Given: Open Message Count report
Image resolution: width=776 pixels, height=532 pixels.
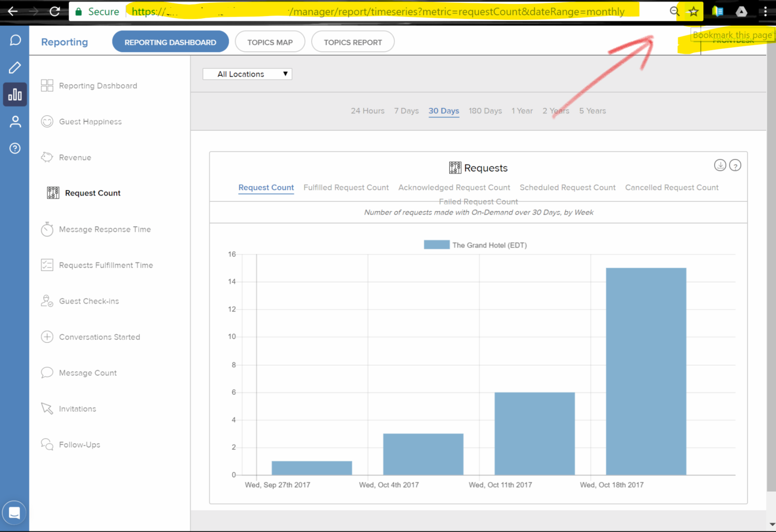Looking at the screenshot, I should click(x=88, y=373).
